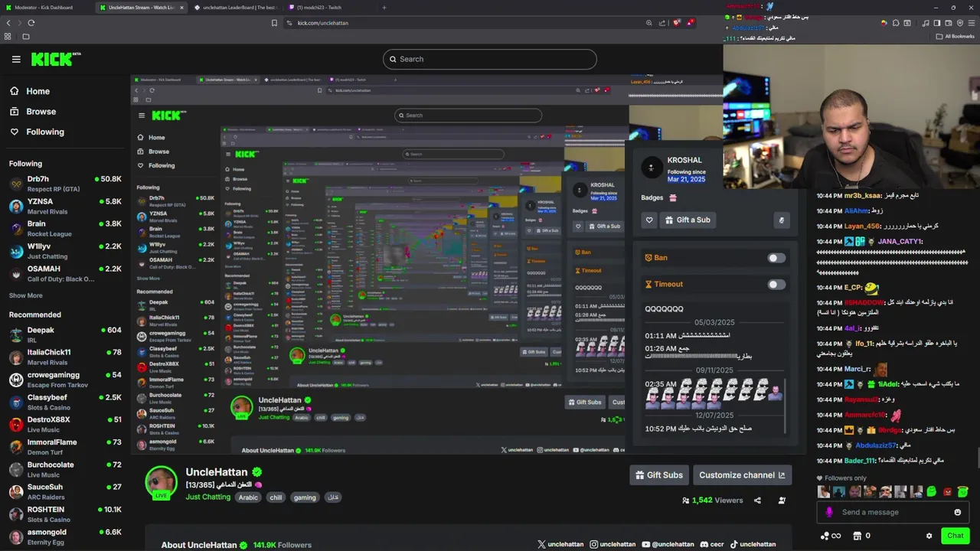
Task: Open the browser extensions puzzle icon
Action: tap(896, 23)
